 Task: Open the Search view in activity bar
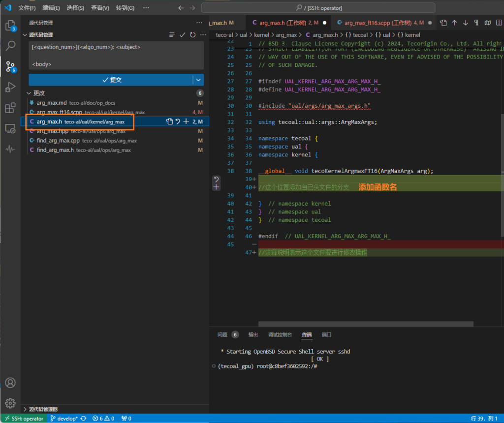tap(10, 46)
